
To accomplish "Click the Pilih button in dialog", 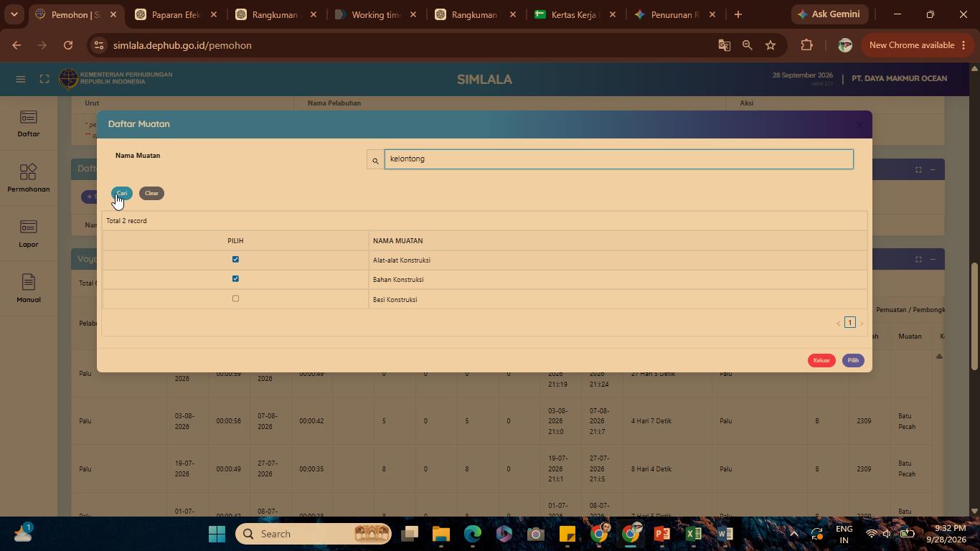I will pos(853,361).
